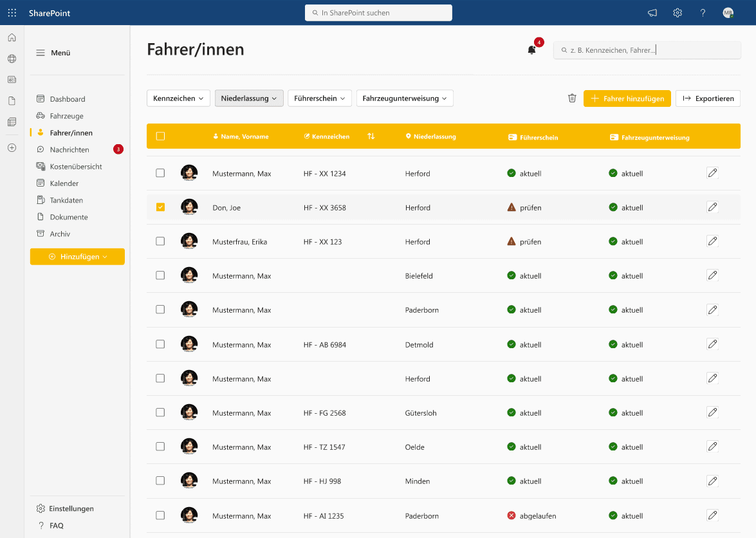Click the trash delete icon
756x538 pixels.
[572, 98]
